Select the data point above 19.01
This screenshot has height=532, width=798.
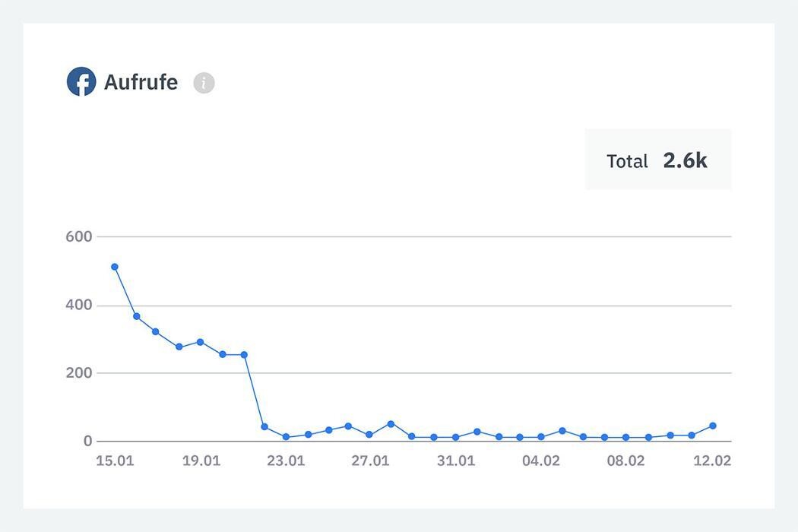pos(201,342)
